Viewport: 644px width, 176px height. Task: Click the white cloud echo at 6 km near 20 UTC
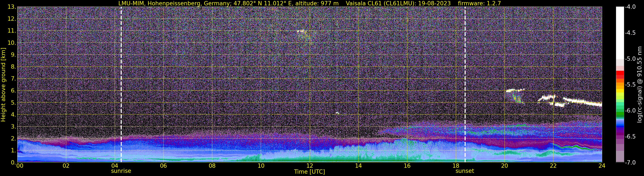[x=515, y=91]
